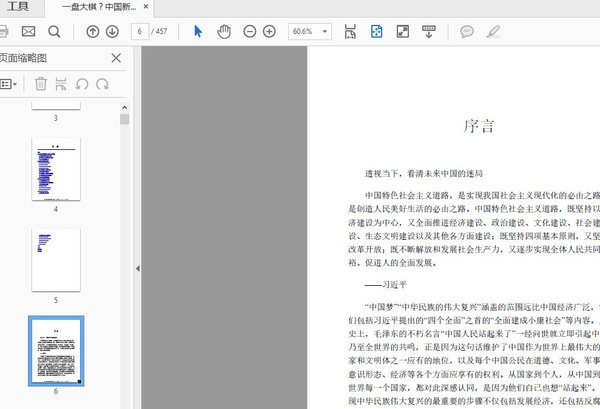Select the highlighter pen tool

tap(493, 32)
